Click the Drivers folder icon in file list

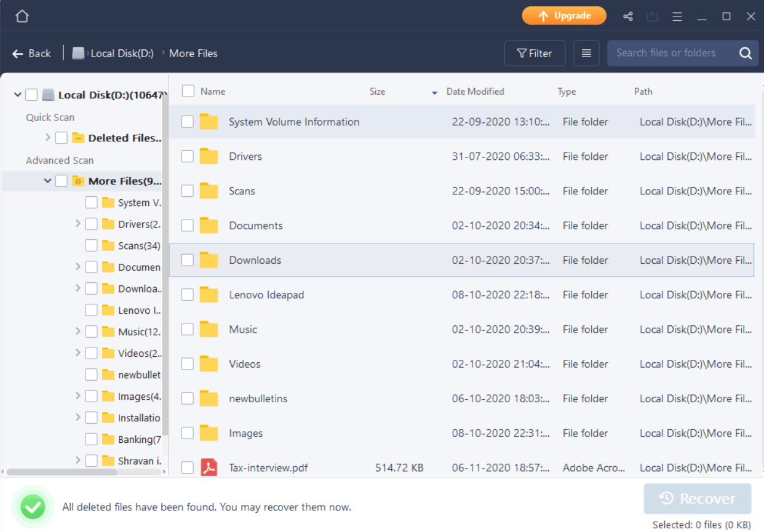209,156
